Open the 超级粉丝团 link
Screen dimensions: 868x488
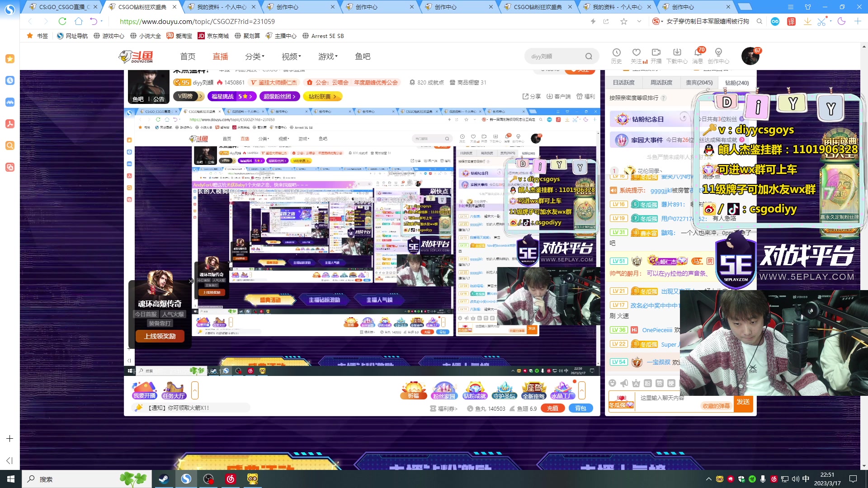tap(279, 96)
